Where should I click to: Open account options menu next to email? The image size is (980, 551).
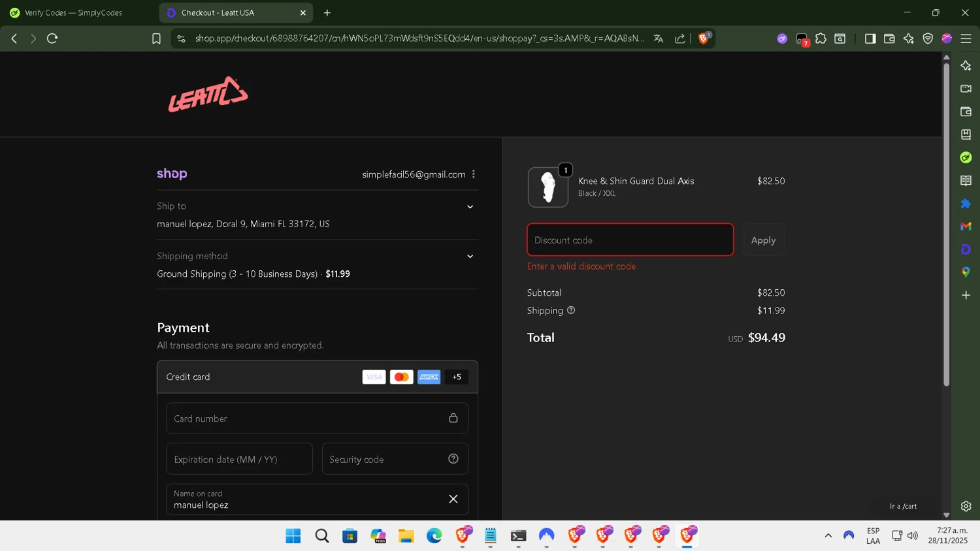[x=474, y=174]
